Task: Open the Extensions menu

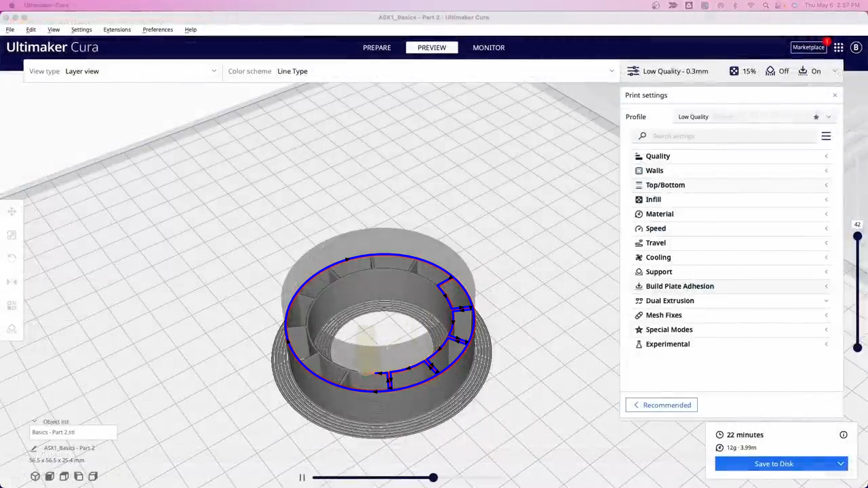Action: pos(117,29)
